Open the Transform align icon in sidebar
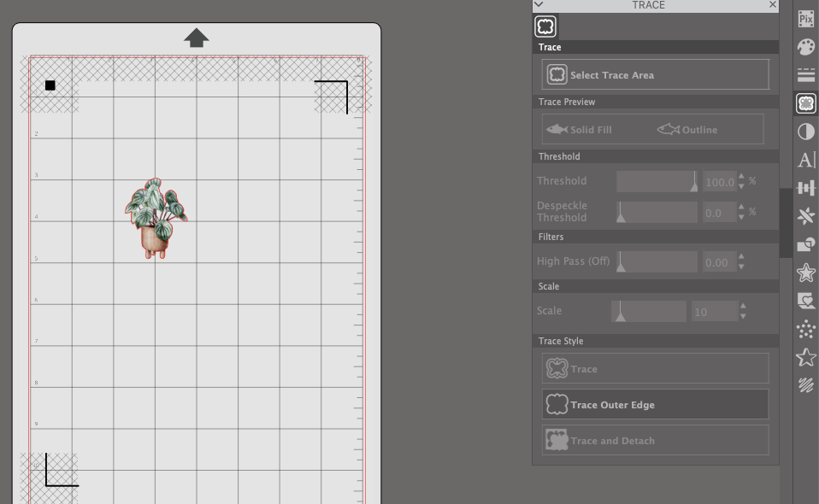The height and width of the screenshot is (504, 819). point(806,188)
